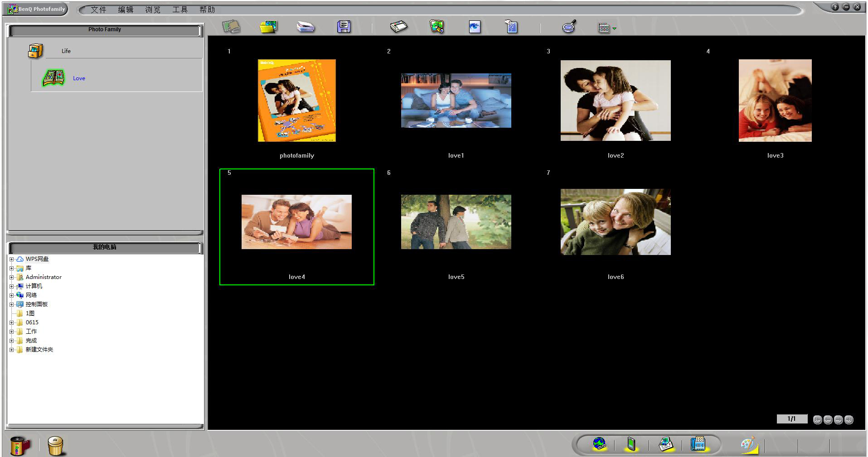Expand the 计算机 tree node
This screenshot has height=457, width=868.
[11, 286]
